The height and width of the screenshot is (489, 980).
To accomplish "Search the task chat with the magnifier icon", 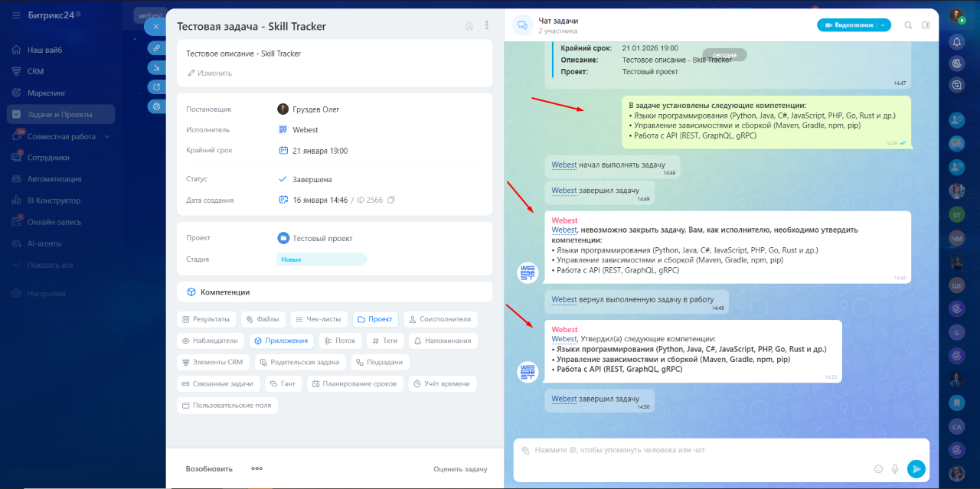I will tap(908, 25).
